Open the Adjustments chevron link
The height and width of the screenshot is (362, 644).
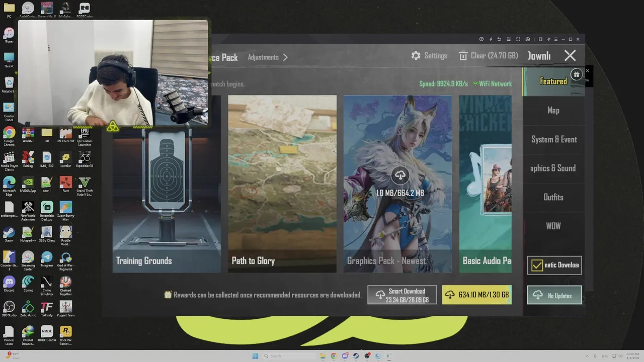tap(268, 57)
